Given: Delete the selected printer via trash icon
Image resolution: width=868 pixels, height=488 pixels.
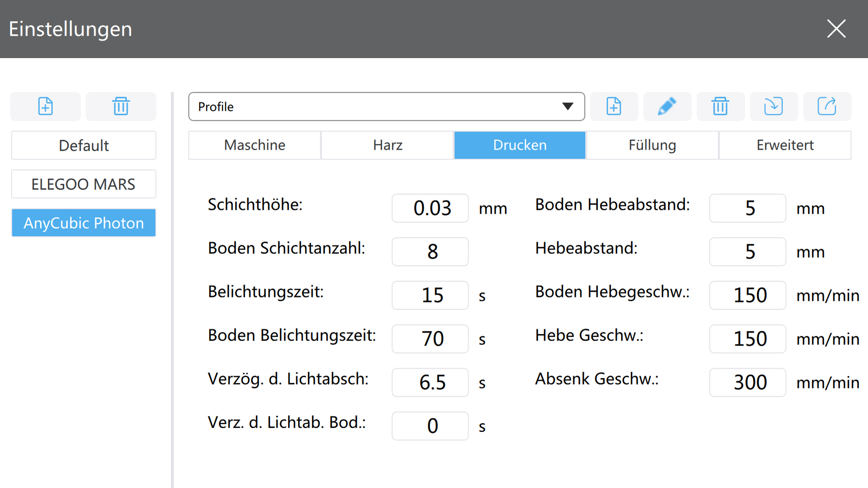Looking at the screenshot, I should [x=121, y=106].
